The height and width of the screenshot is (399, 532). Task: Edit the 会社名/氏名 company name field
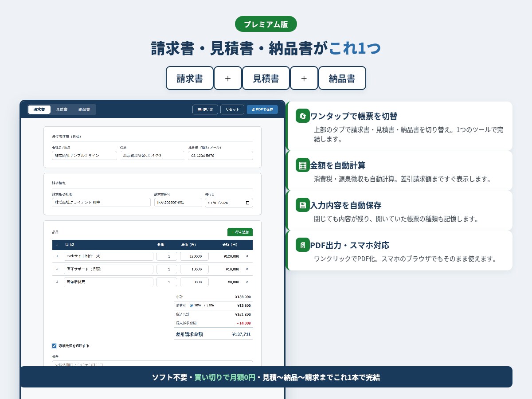pos(84,156)
